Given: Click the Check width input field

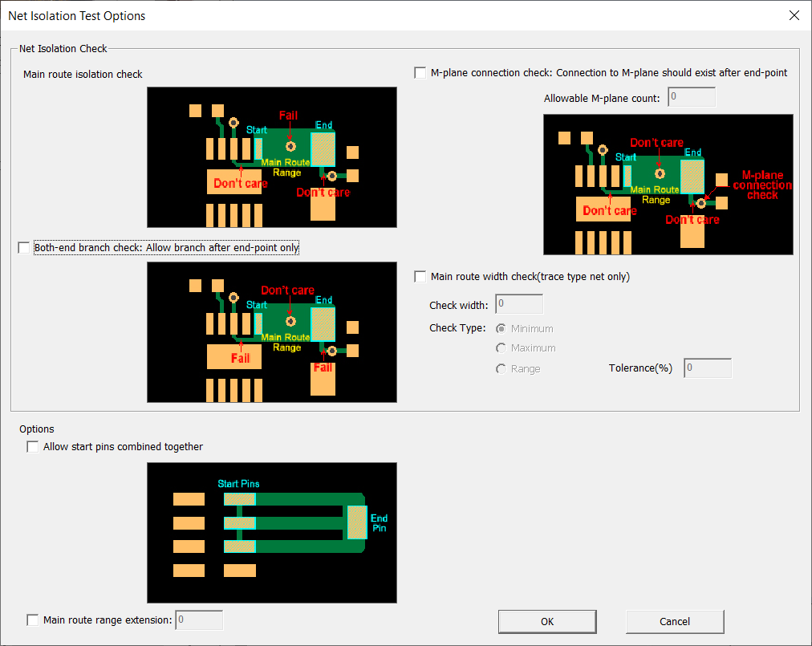Looking at the screenshot, I should pyautogui.click(x=519, y=304).
